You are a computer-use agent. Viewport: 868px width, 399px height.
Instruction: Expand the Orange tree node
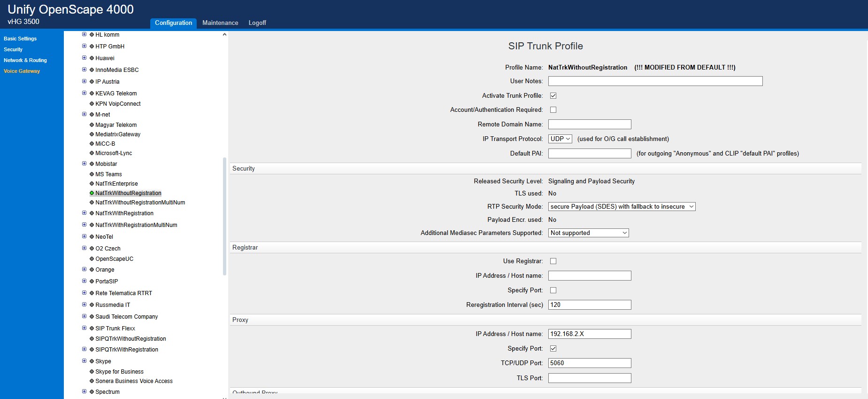[x=84, y=270]
